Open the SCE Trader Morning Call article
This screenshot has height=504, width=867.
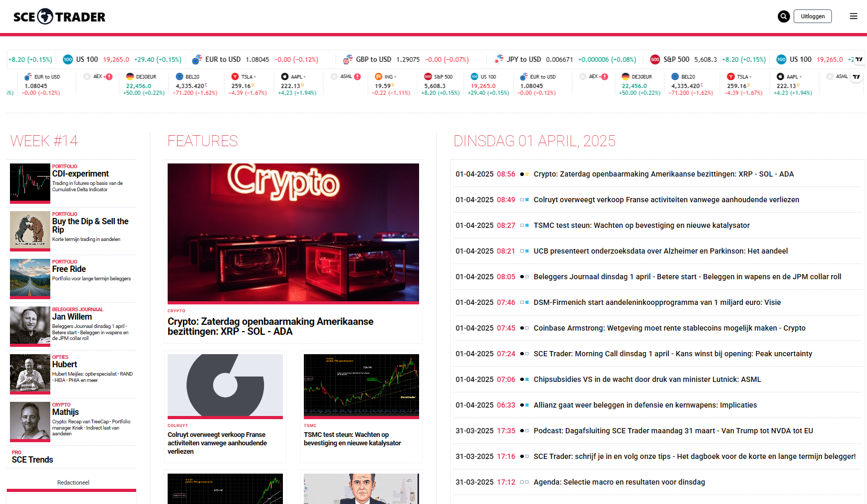[673, 354]
